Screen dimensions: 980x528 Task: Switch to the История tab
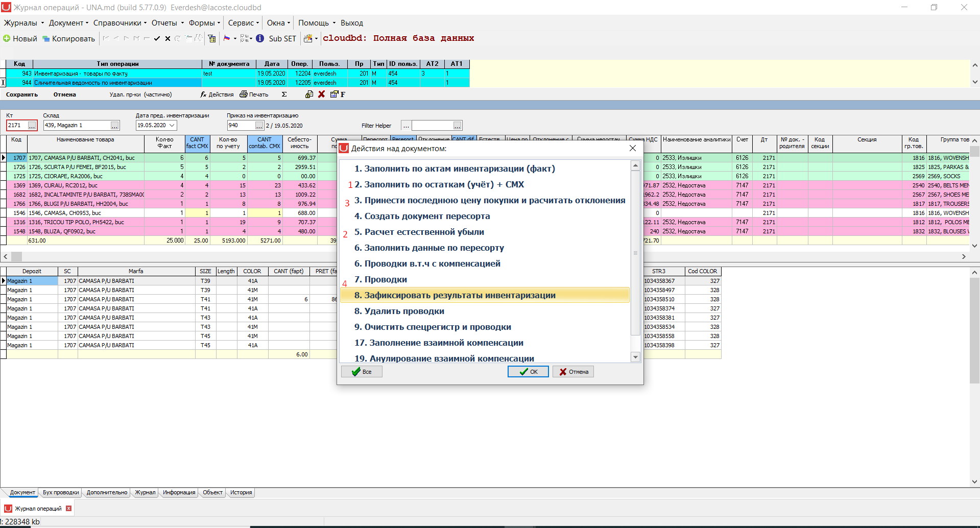pyautogui.click(x=241, y=493)
